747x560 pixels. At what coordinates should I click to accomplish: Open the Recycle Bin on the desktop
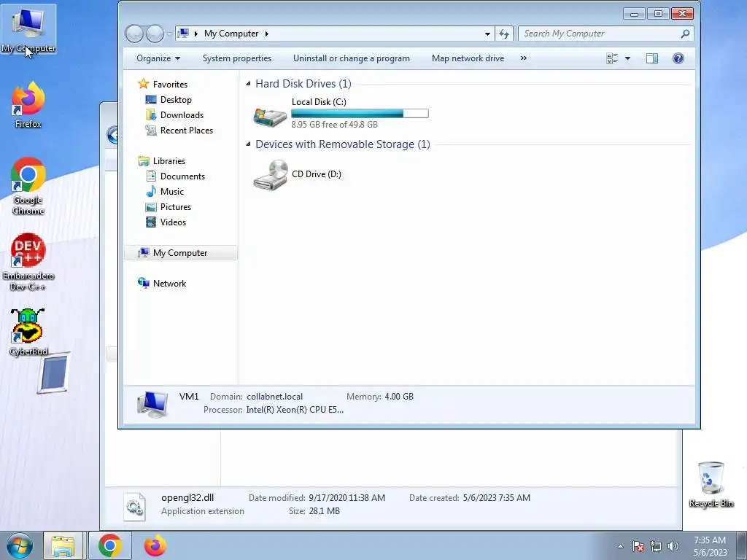pos(711,484)
